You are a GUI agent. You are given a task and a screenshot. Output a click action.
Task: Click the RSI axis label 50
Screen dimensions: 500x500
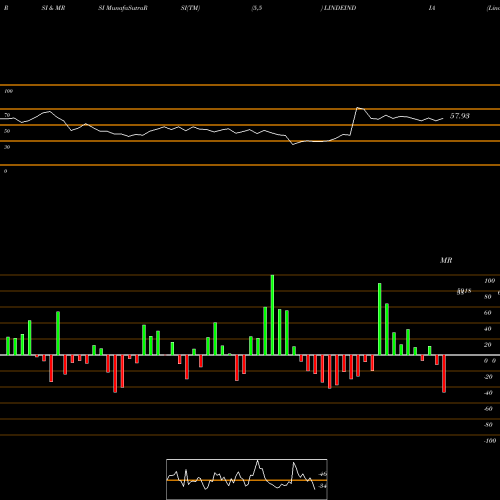(x=7, y=131)
